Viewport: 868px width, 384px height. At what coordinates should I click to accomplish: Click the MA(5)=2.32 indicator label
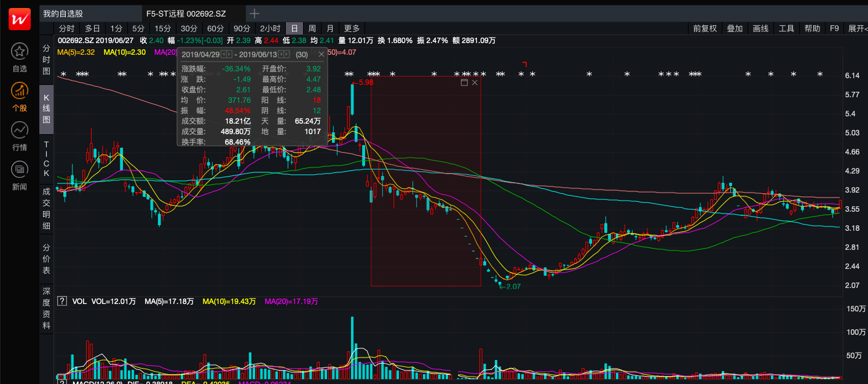tap(76, 52)
